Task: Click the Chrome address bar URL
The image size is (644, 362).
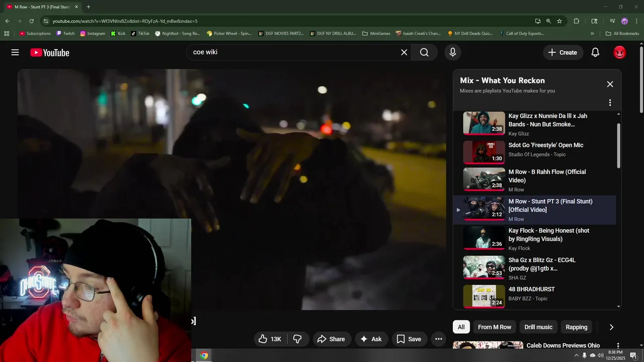Action: pos(125,21)
